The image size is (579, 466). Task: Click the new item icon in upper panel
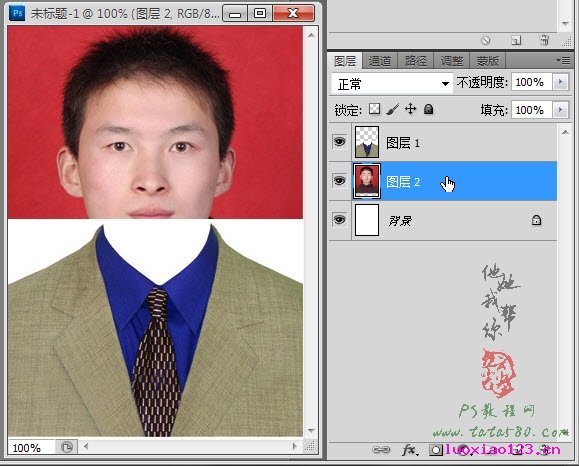[x=516, y=40]
